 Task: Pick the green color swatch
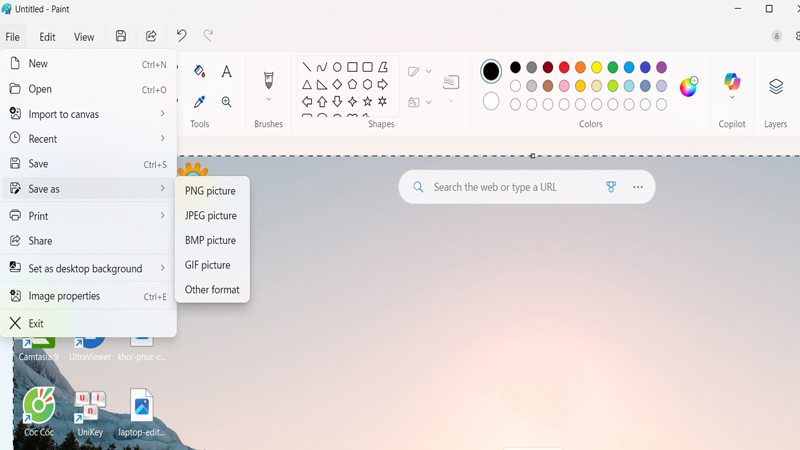tap(613, 67)
